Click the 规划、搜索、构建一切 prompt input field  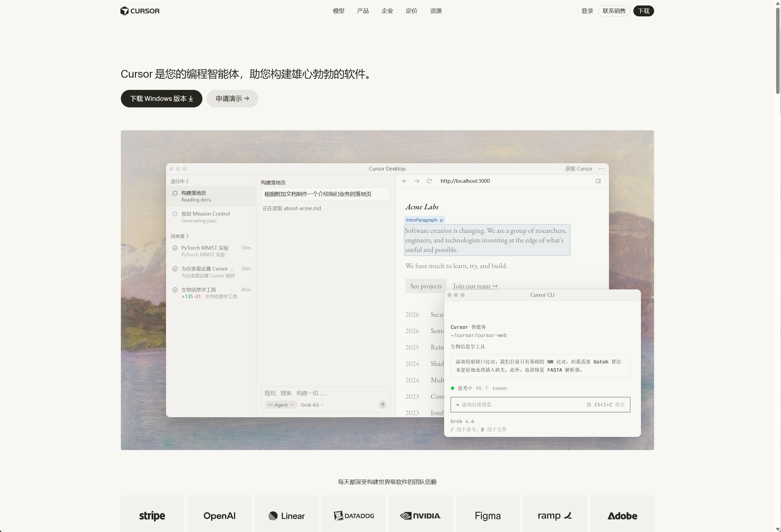325,393
